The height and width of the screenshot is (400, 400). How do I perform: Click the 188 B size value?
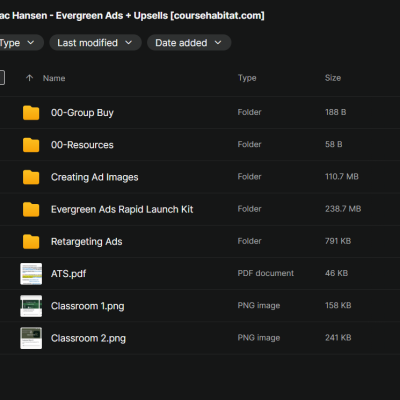pyautogui.click(x=335, y=112)
